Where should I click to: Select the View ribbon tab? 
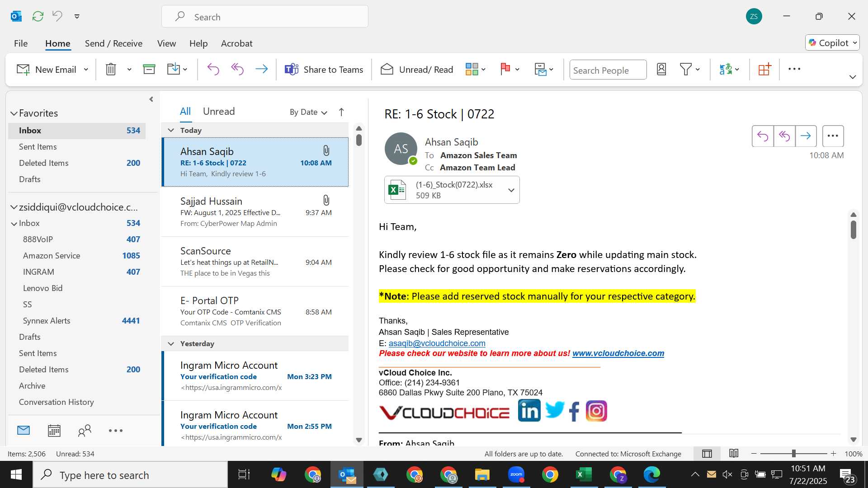166,43
